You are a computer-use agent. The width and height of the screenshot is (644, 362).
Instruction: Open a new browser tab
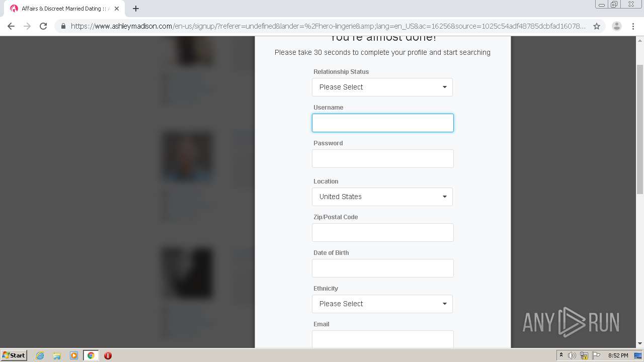136,9
